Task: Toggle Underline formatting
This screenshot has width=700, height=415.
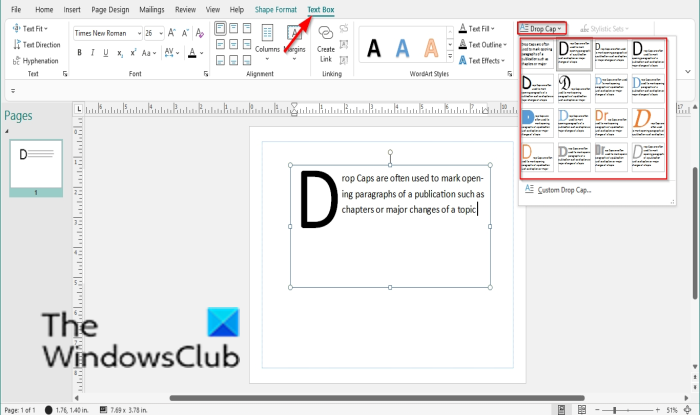Action: (x=106, y=53)
